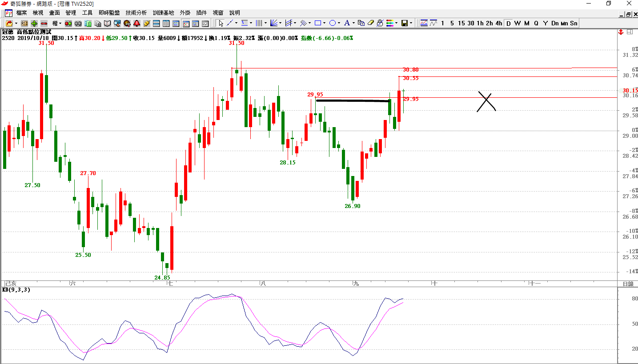
Task: Open the 說明 menu
Action: tap(234, 13)
